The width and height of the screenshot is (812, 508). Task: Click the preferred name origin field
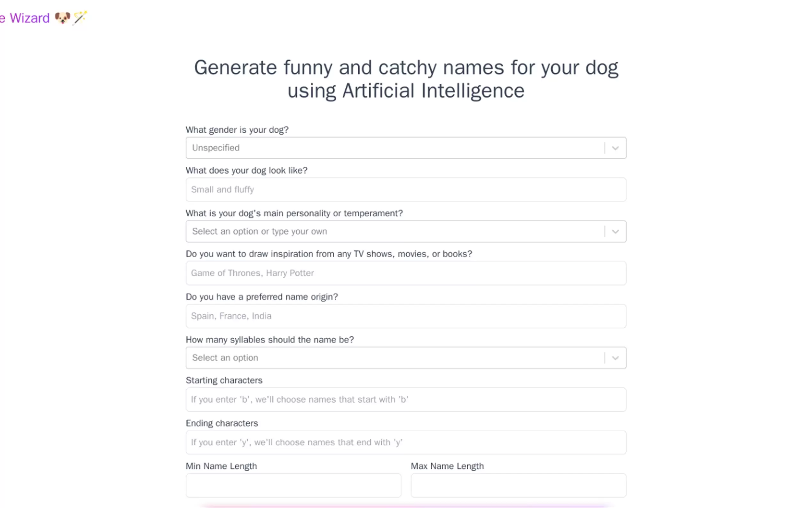pyautogui.click(x=405, y=316)
